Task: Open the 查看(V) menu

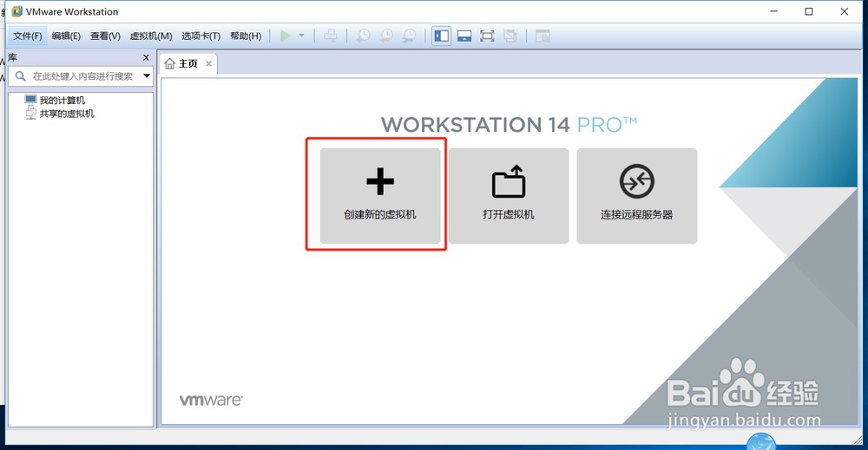Action: [x=105, y=36]
